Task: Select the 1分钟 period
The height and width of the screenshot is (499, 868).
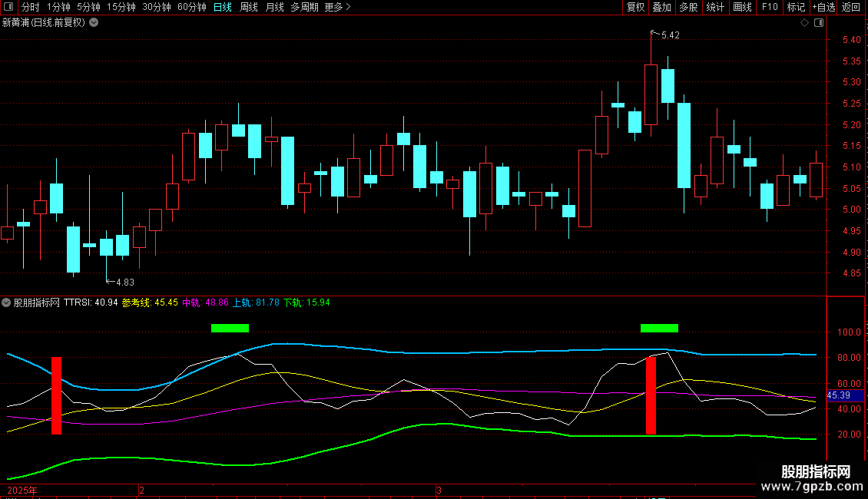Action: pyautogui.click(x=58, y=7)
